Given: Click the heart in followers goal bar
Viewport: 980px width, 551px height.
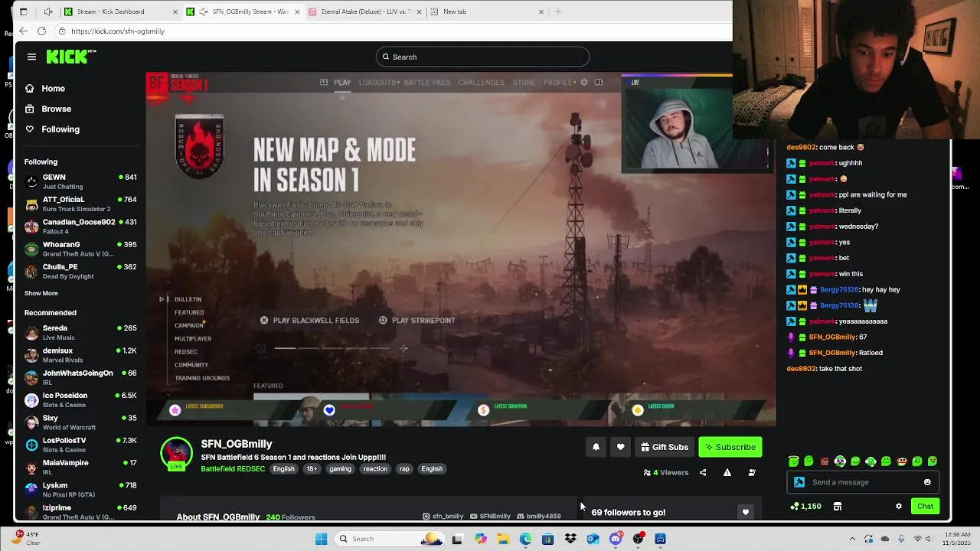Looking at the screenshot, I should coord(745,512).
